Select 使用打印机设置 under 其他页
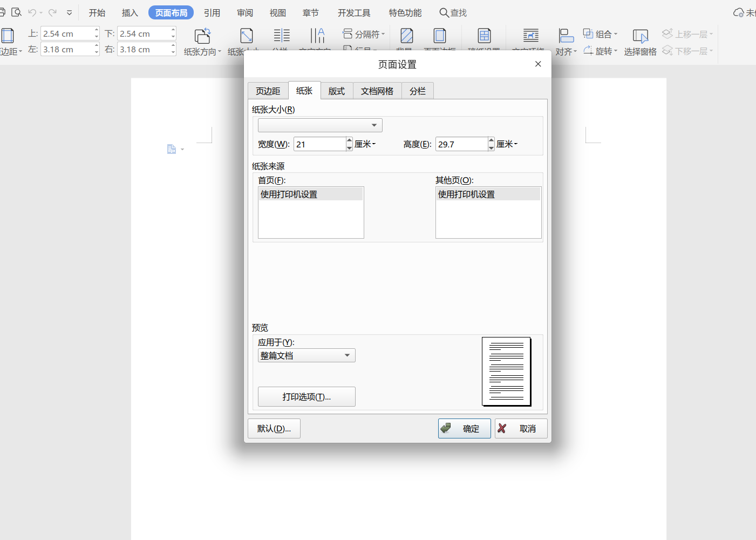 [x=488, y=194]
